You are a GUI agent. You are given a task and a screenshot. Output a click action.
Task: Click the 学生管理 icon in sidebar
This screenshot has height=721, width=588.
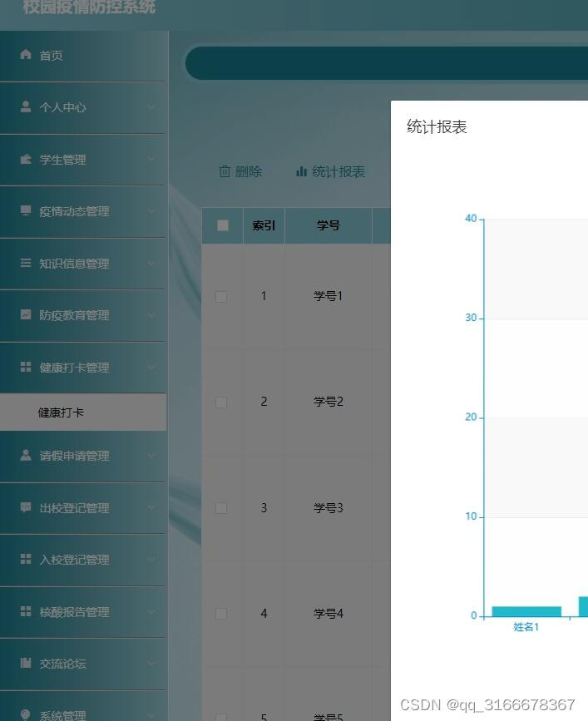tap(26, 159)
